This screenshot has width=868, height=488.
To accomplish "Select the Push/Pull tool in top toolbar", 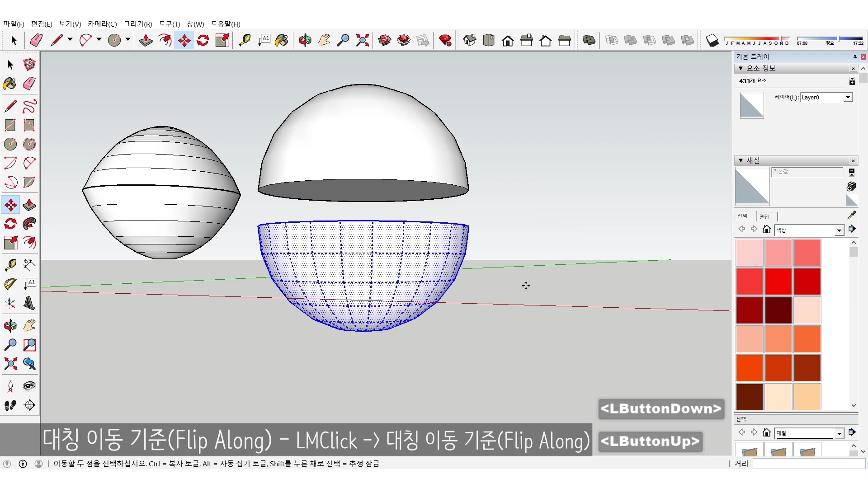I will [x=146, y=40].
